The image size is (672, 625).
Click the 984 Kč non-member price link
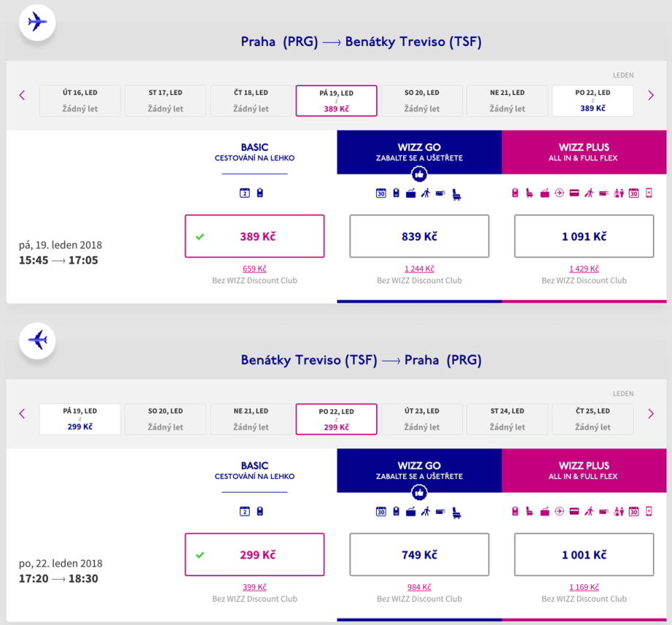coord(419,587)
